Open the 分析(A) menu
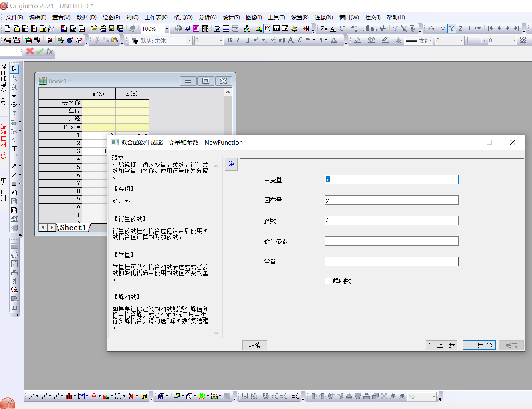 (x=208, y=17)
